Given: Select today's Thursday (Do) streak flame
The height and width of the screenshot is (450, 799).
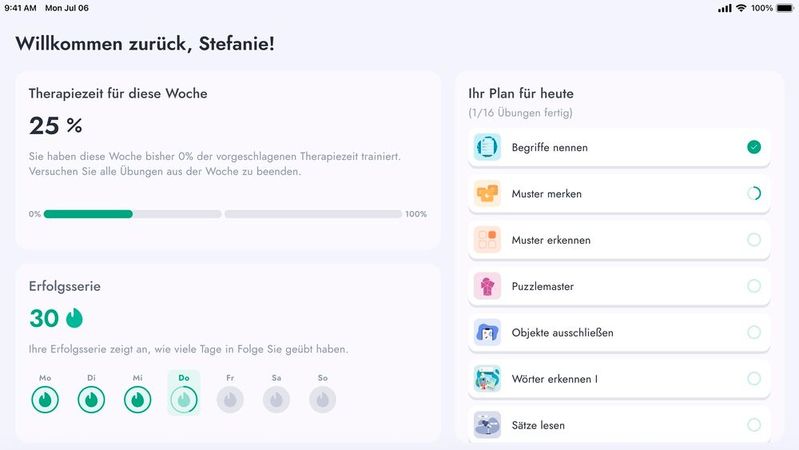Looking at the screenshot, I should pos(184,400).
